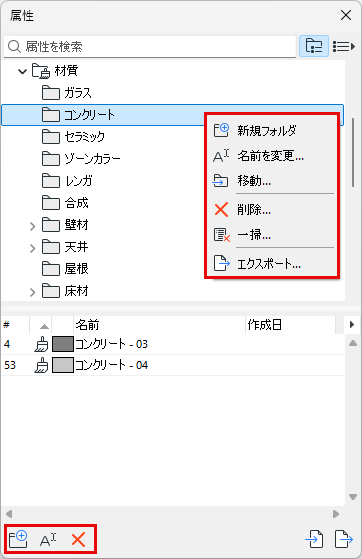Click the rename icon in bottom toolbar

click(48, 539)
